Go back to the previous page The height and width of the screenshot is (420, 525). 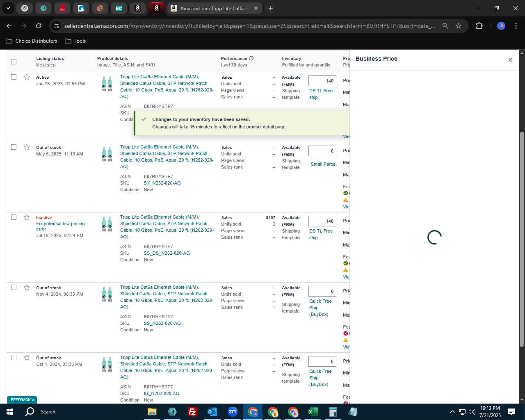[x=9, y=26]
